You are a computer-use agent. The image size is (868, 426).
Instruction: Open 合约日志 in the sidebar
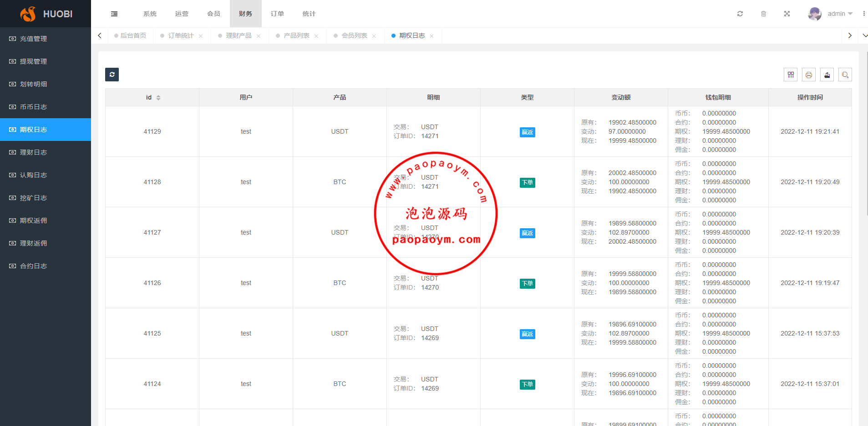pyautogui.click(x=46, y=266)
